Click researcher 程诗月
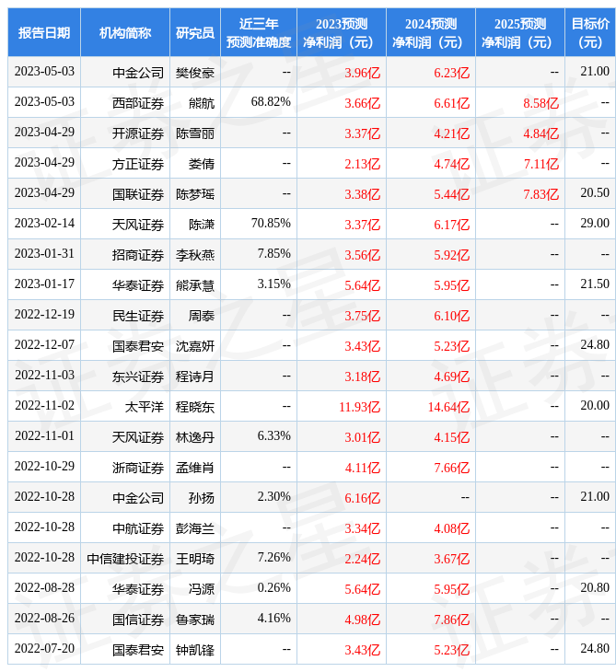This screenshot has height=672, width=616. tap(195, 377)
